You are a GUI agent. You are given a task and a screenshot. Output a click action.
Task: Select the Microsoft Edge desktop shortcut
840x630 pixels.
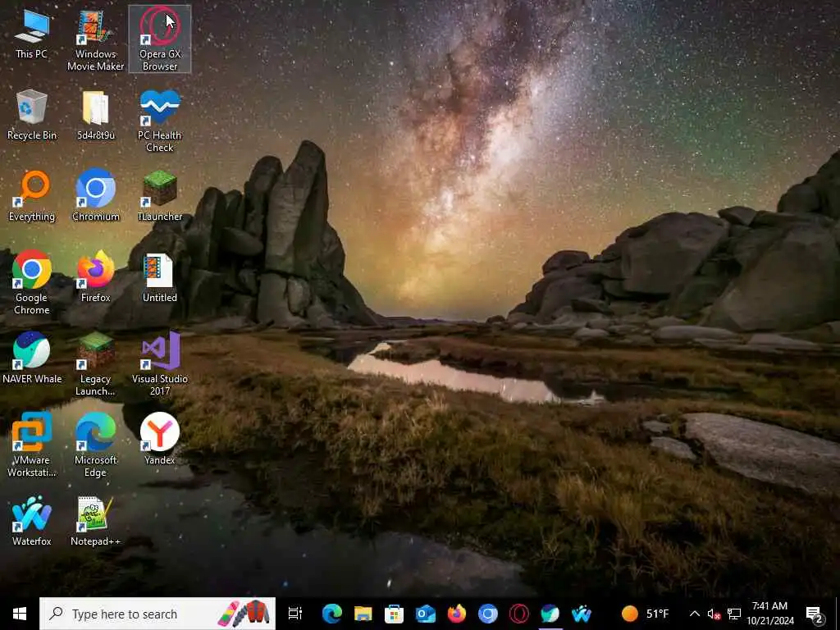tap(95, 445)
